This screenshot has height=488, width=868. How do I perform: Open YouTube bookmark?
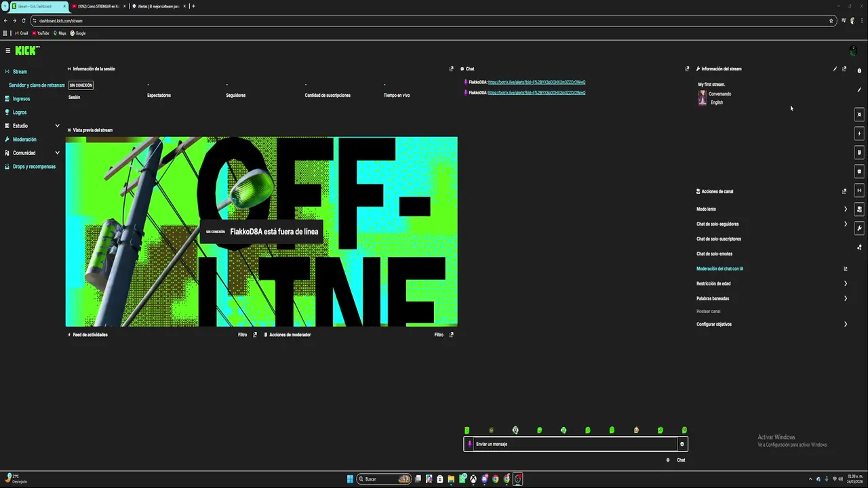[41, 33]
